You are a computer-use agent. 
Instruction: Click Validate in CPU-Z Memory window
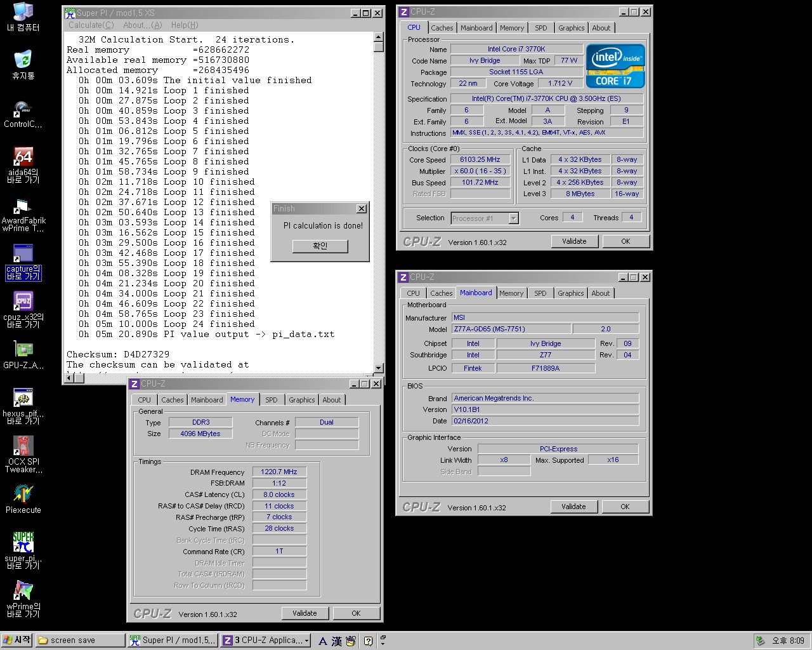[x=304, y=613]
